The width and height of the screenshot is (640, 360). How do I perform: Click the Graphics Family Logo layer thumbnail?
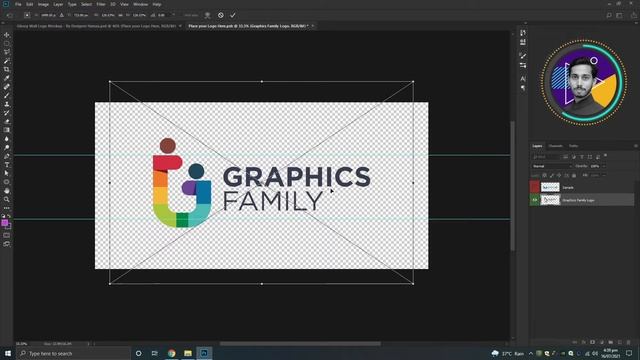tap(550, 200)
